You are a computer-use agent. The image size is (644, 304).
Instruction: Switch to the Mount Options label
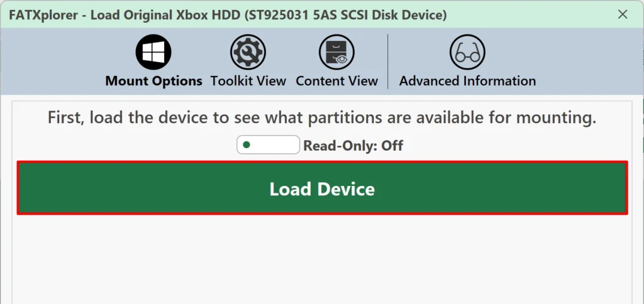coord(153,81)
